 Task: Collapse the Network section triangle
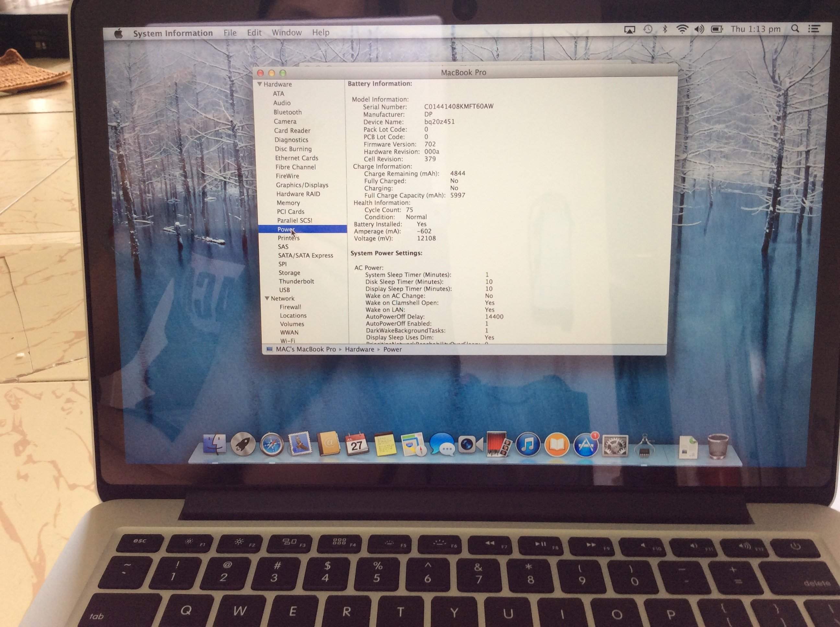(x=267, y=298)
